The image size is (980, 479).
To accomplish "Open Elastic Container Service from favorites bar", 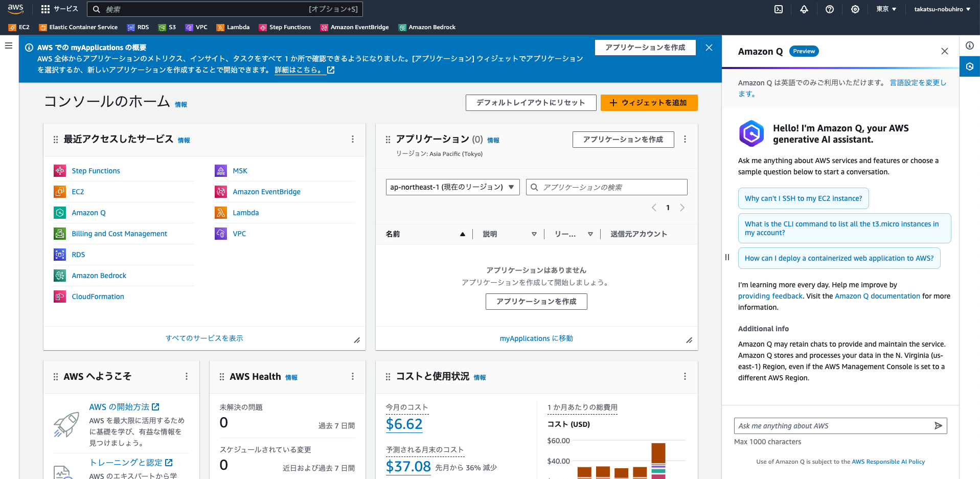I will coord(78,28).
